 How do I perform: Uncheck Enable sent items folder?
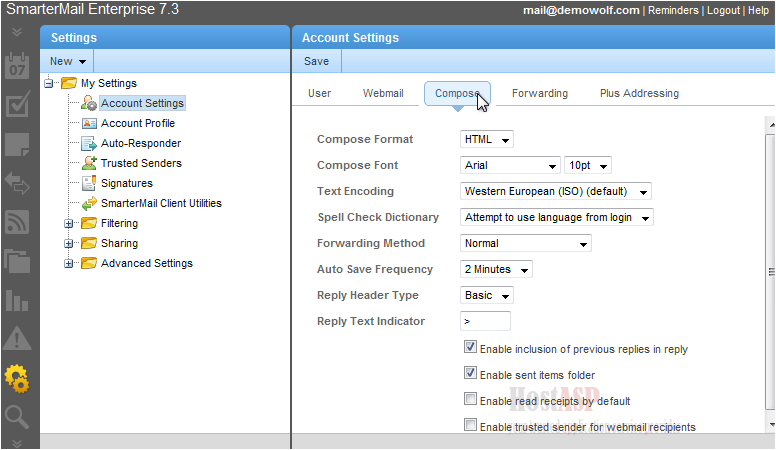pos(470,373)
